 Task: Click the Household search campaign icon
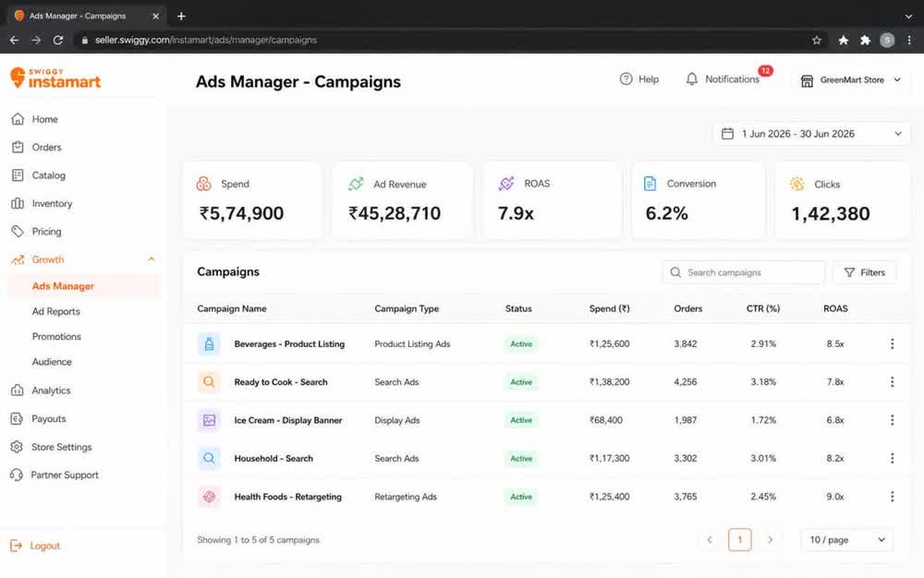pos(209,458)
